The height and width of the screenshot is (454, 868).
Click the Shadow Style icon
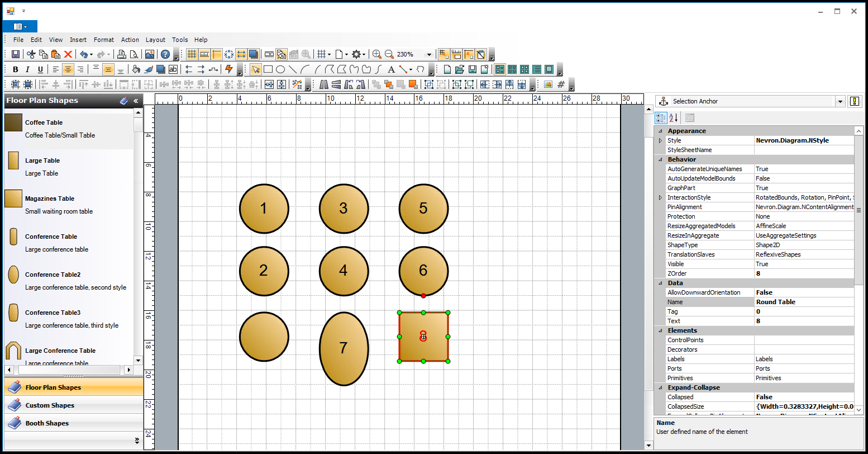[x=160, y=69]
